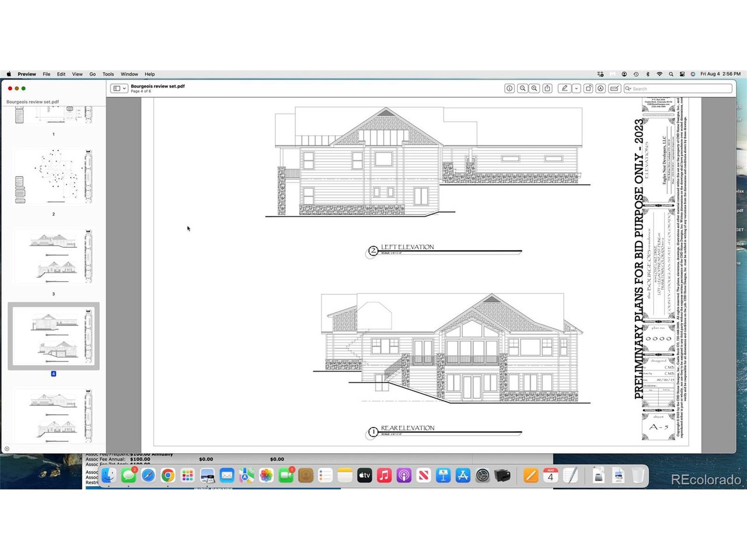Expand the sidebar view options chevron
This screenshot has height=560, width=747.
(x=124, y=89)
